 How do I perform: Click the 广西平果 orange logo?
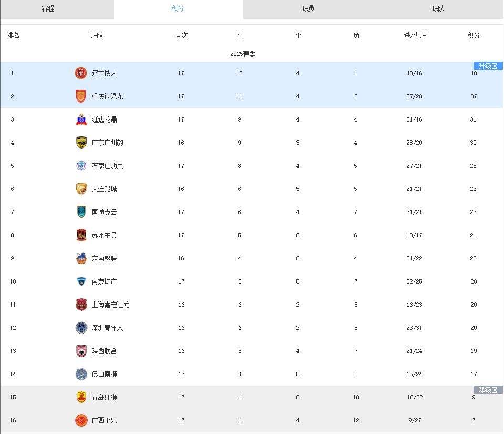tap(81, 420)
